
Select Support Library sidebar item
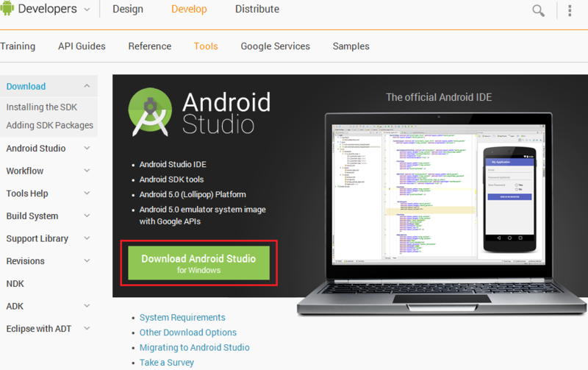37,238
